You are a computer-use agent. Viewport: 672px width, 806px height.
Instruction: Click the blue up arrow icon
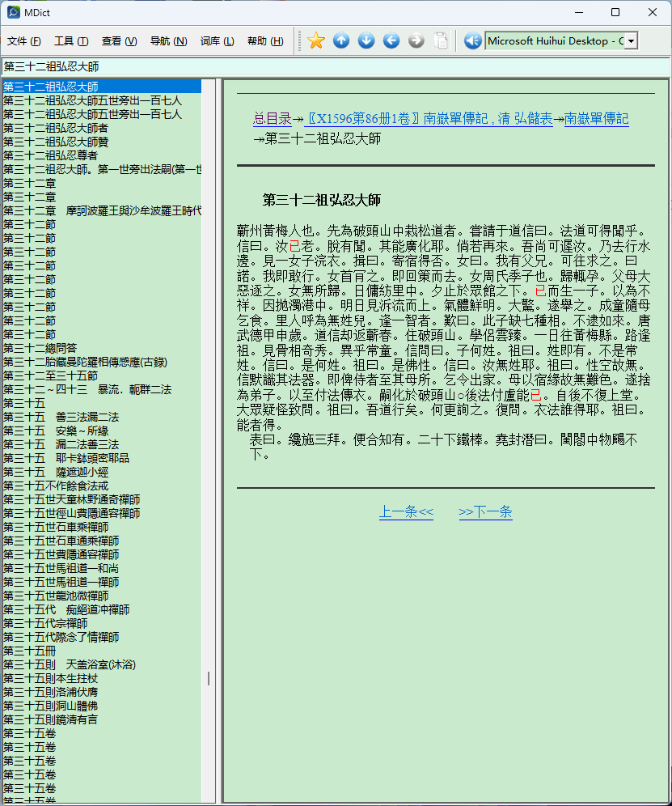coord(341,40)
